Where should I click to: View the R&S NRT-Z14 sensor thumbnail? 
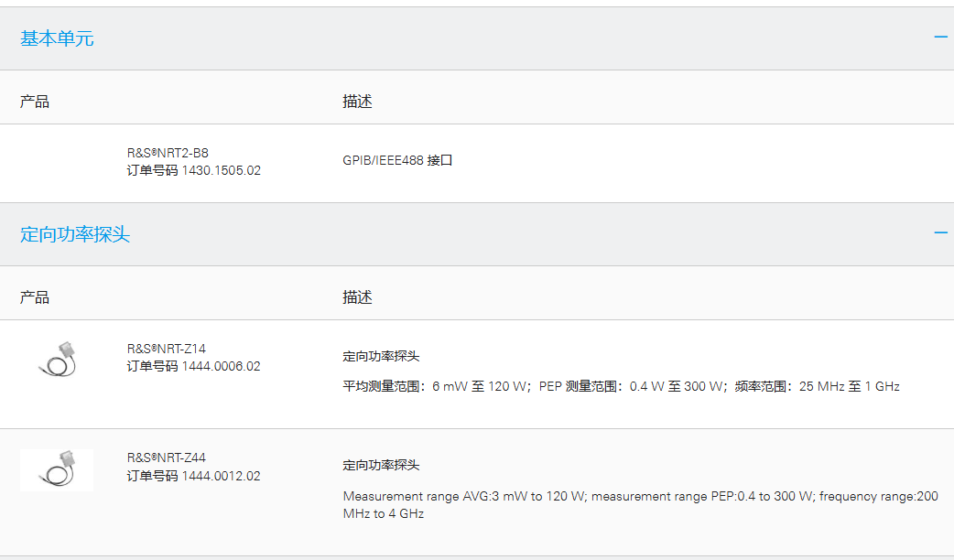[x=57, y=360]
